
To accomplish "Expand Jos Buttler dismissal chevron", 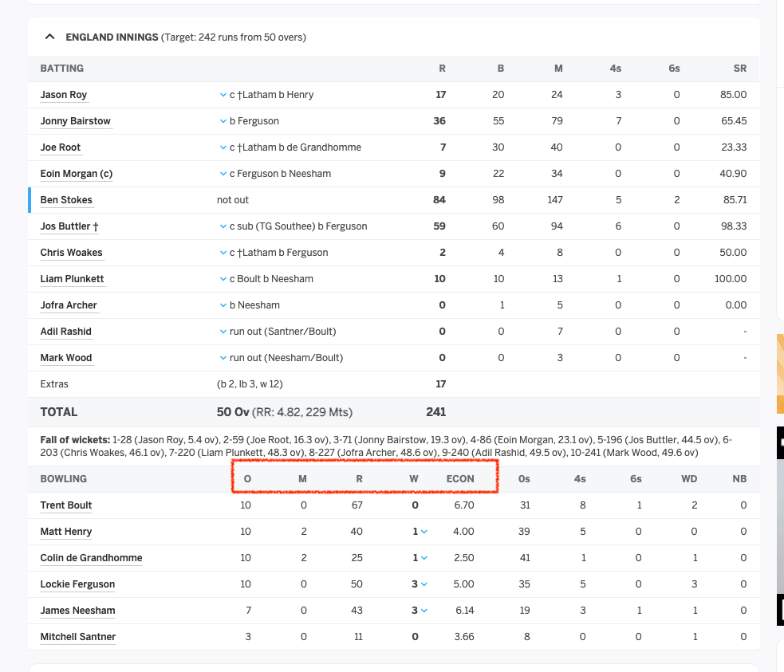I will (223, 226).
